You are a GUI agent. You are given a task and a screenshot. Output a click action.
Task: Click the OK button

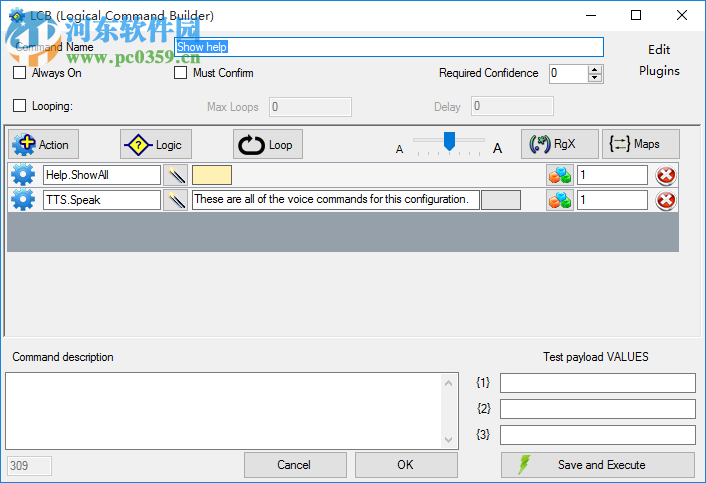coord(406,465)
